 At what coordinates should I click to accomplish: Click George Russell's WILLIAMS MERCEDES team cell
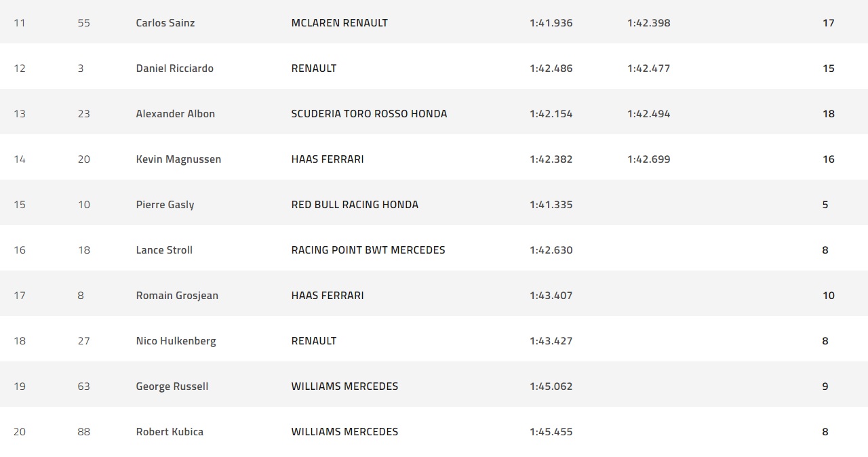point(344,386)
